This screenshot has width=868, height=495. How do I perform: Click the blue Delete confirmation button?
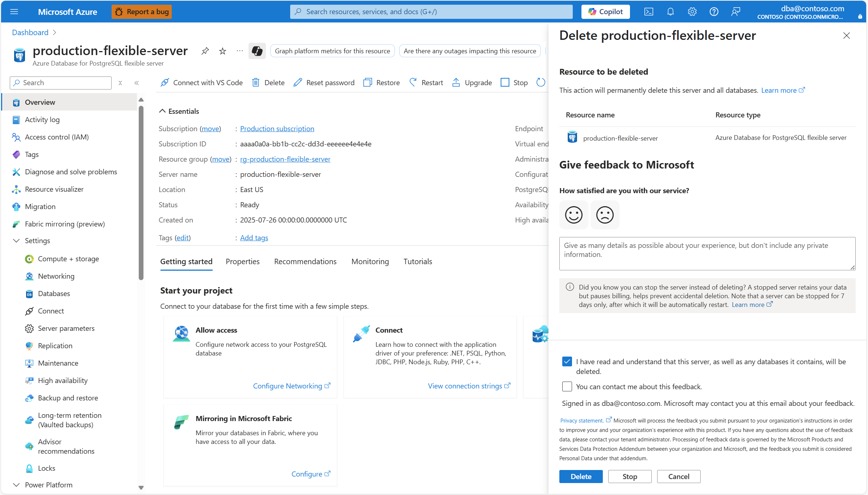click(x=581, y=477)
